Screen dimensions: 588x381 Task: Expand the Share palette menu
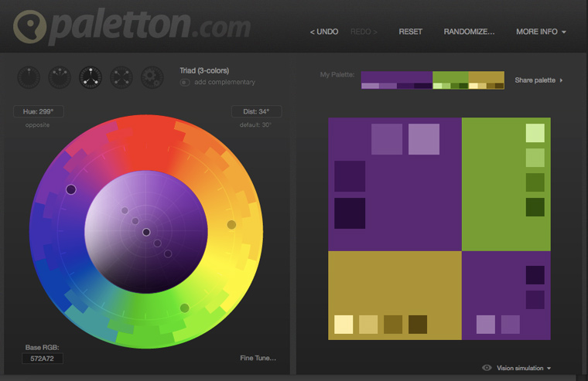click(538, 80)
